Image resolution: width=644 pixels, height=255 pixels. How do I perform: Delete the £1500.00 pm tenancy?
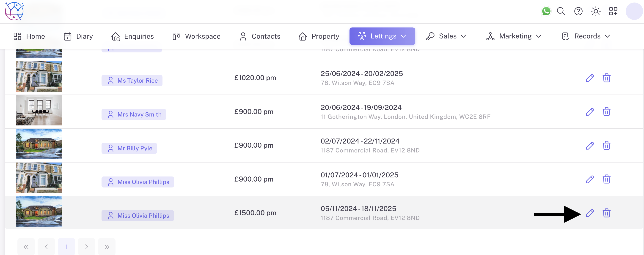[x=606, y=213]
